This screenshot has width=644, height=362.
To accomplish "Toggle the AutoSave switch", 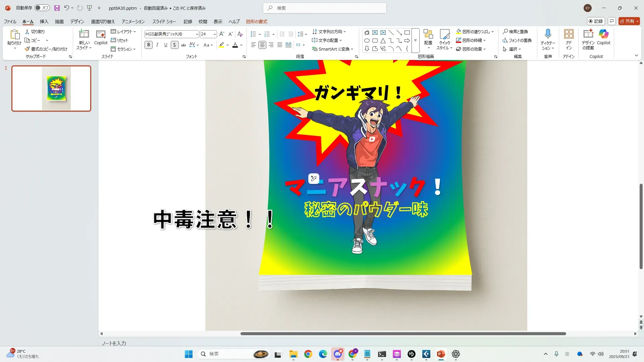I will [42, 8].
